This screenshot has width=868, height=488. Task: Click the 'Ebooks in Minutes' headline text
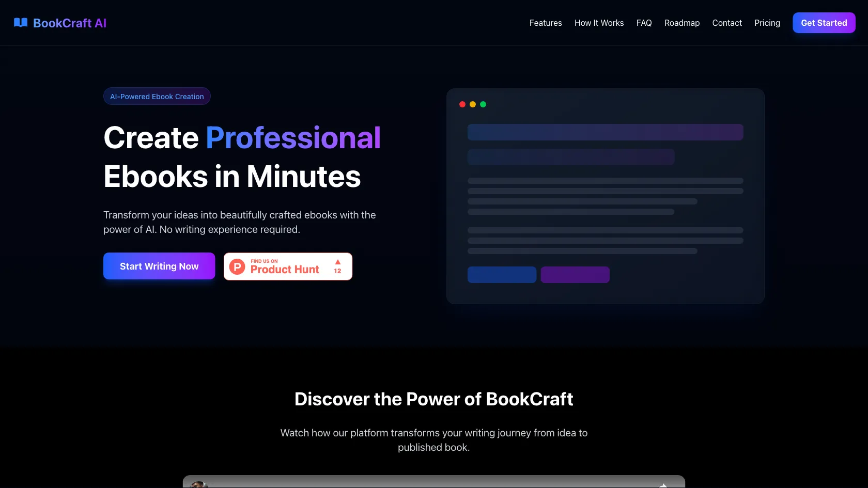click(232, 177)
